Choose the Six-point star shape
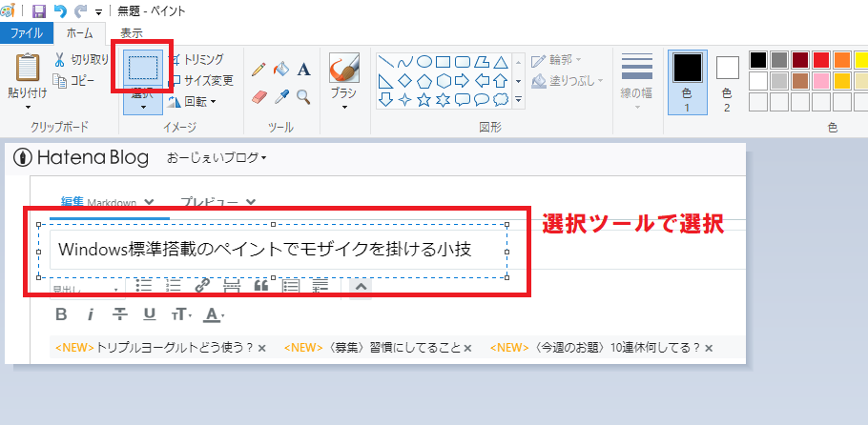868x425 pixels. click(x=443, y=100)
